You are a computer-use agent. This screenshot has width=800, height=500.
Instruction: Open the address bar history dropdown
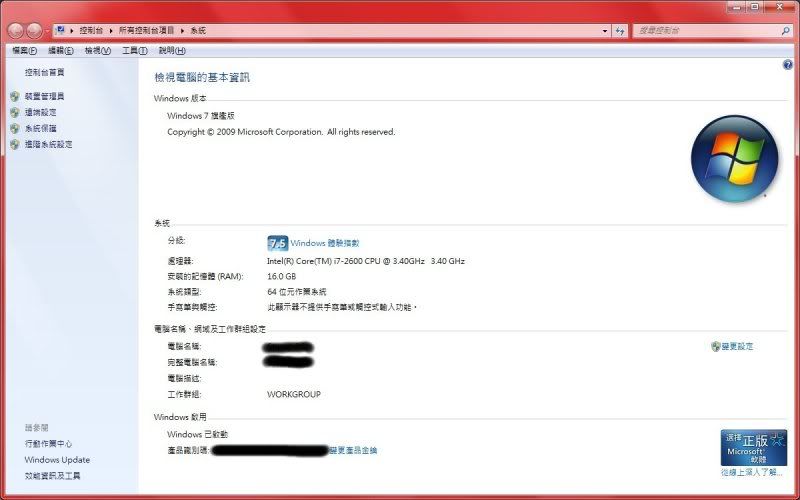click(x=605, y=31)
